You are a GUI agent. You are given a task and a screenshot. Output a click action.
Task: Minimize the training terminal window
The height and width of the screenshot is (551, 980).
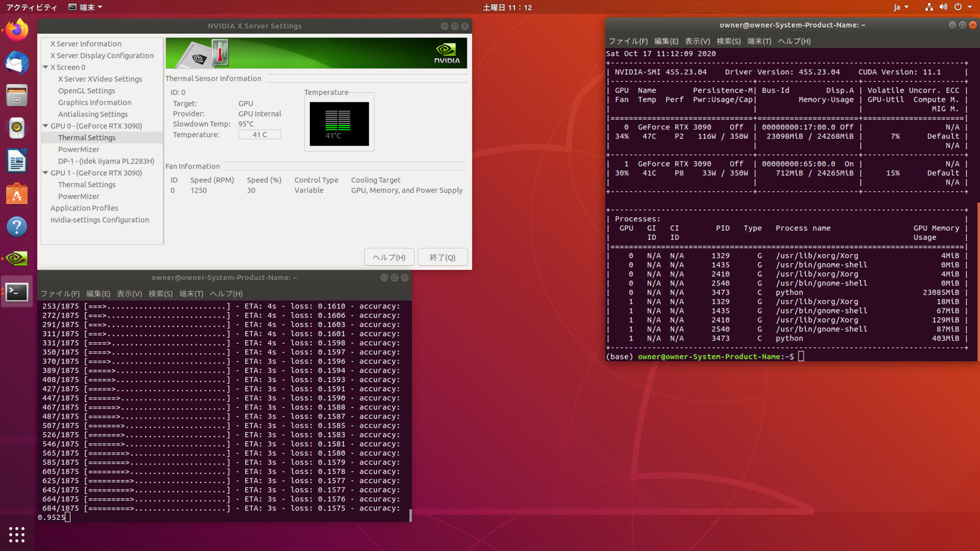(384, 278)
